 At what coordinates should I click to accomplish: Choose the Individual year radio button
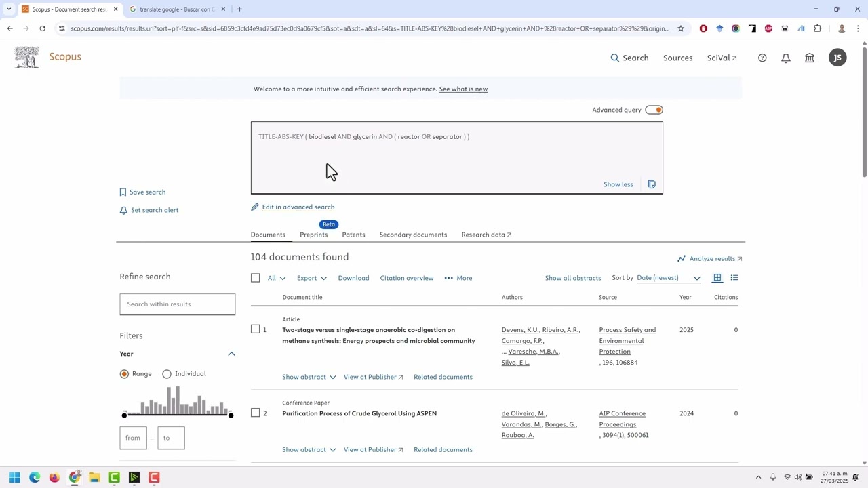tap(167, 374)
